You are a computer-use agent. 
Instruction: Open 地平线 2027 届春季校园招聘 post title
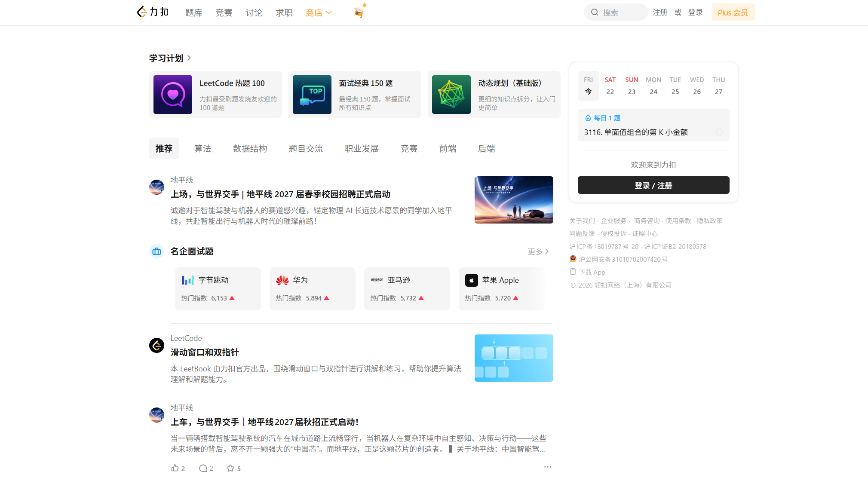[280, 194]
